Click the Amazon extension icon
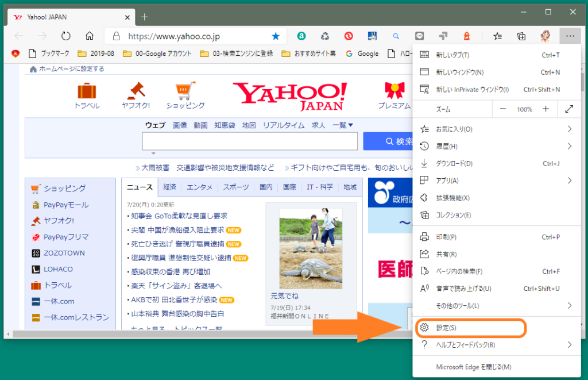 coord(301,36)
